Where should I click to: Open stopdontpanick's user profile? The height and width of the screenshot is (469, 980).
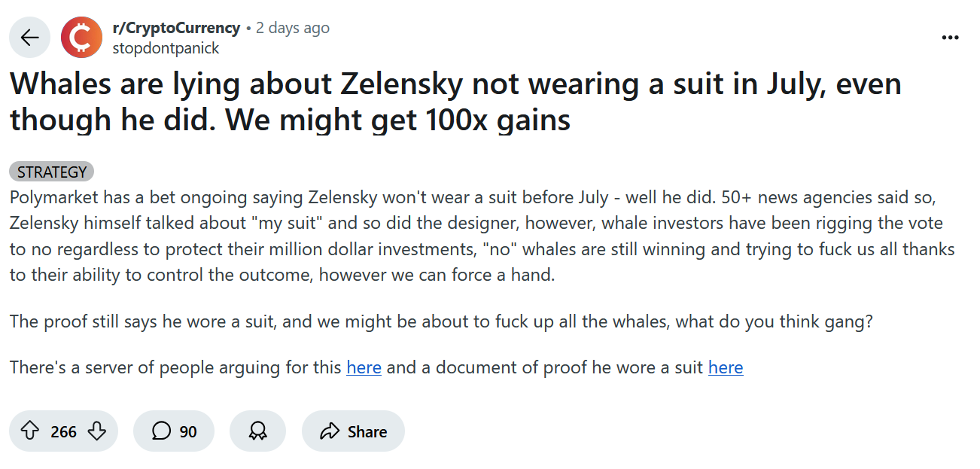click(166, 48)
